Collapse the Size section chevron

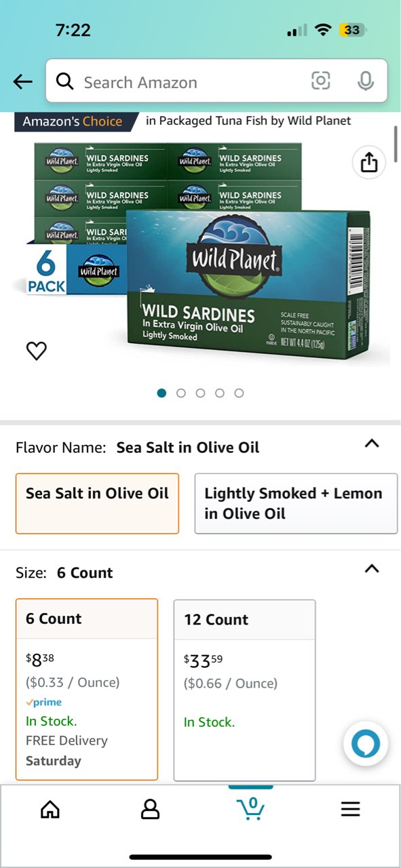pos(371,569)
